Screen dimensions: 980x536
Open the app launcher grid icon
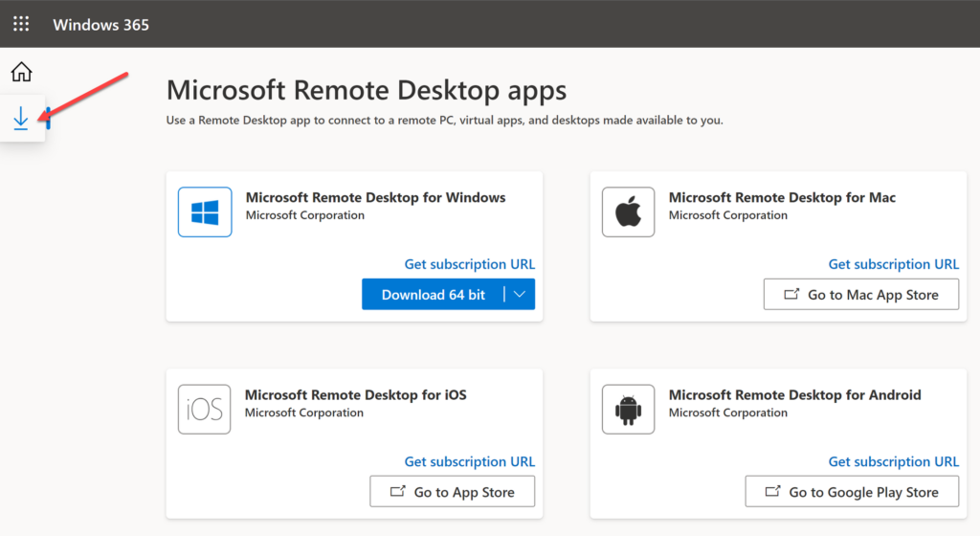pos(21,24)
